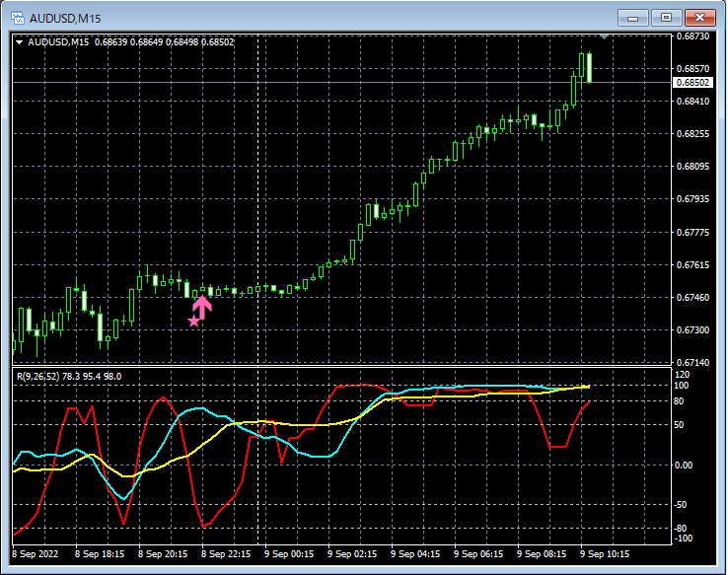Click the AUDUSD,M15 chart window icon
Screen dimensions: 728x575
tap(18, 18)
